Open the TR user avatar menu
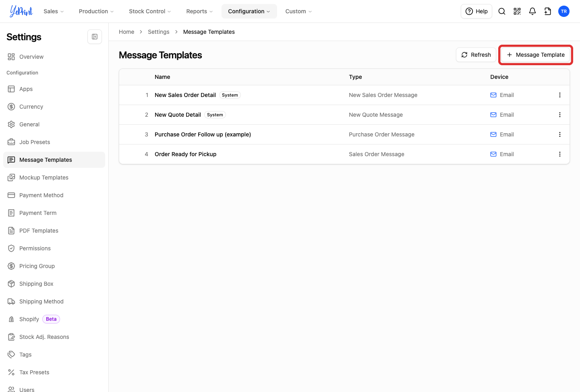580x392 pixels. point(564,11)
